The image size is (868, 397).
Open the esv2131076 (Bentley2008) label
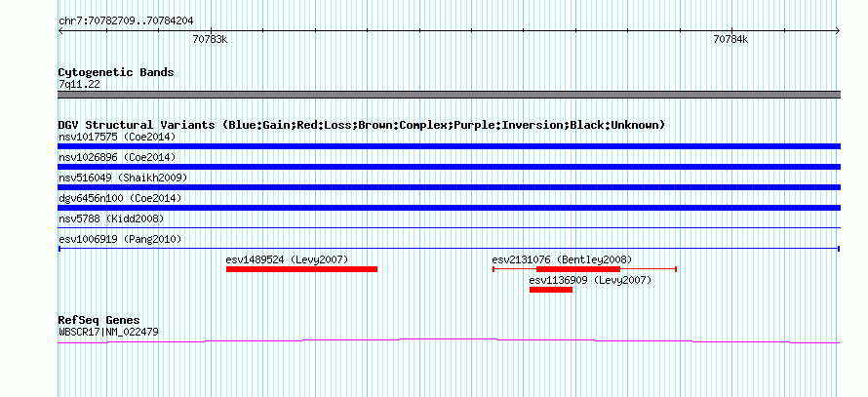[562, 259]
